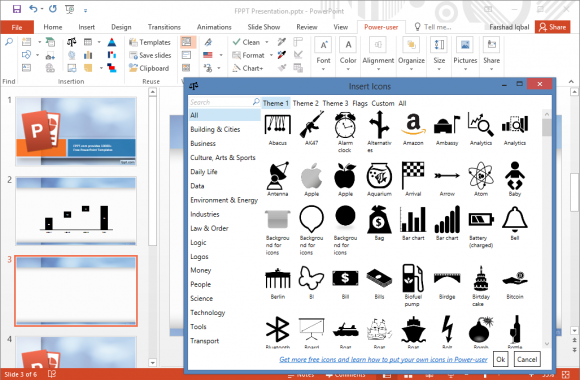This screenshot has height=380, width=580.
Task: Select slide 2 thumbnail with bar chart
Action: tap(76, 211)
